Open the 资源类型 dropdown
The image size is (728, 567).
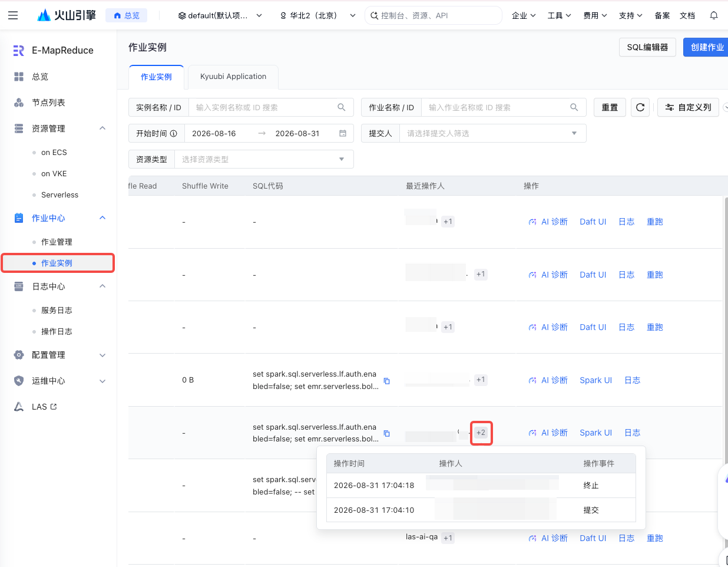pos(264,159)
